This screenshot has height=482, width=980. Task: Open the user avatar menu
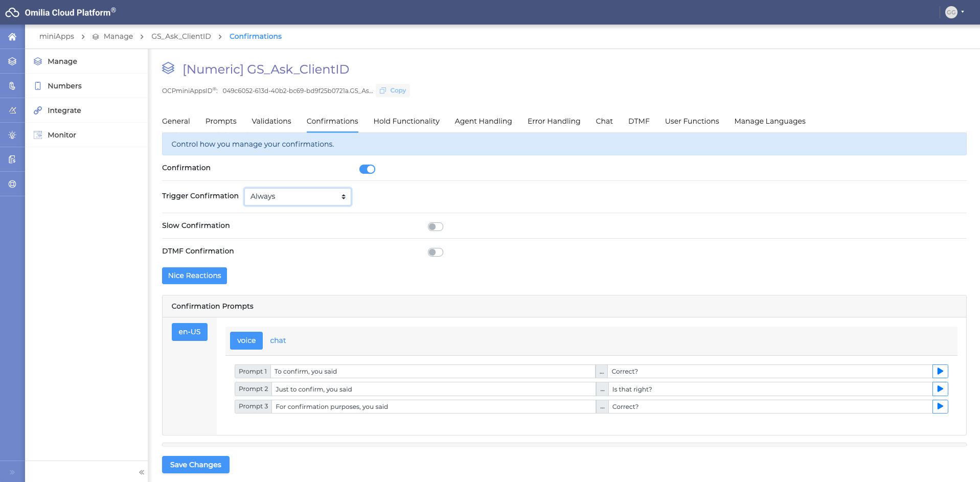pos(954,12)
